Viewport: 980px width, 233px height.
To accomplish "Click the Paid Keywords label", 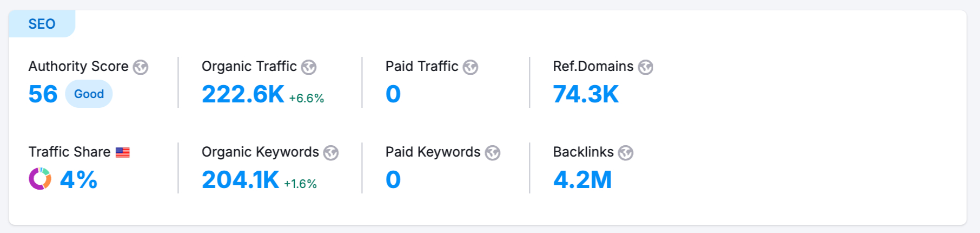I will 433,152.
